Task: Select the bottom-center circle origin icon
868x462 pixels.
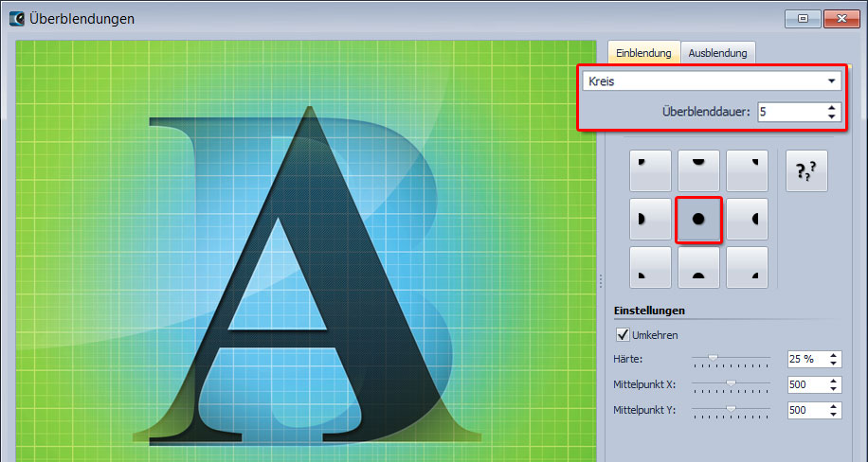Action: click(698, 267)
